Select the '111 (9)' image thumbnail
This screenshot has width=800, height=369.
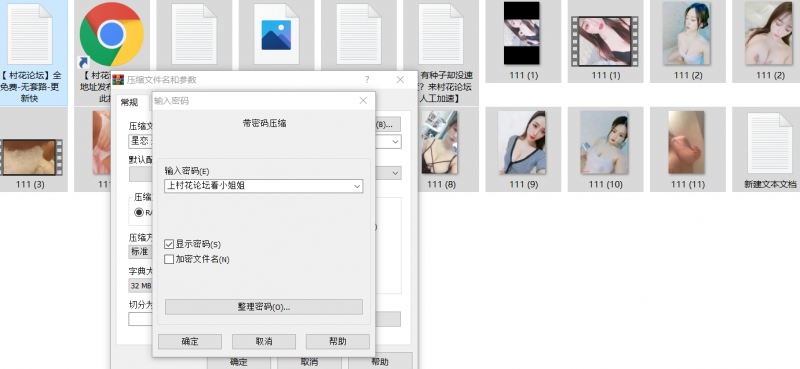tap(521, 143)
